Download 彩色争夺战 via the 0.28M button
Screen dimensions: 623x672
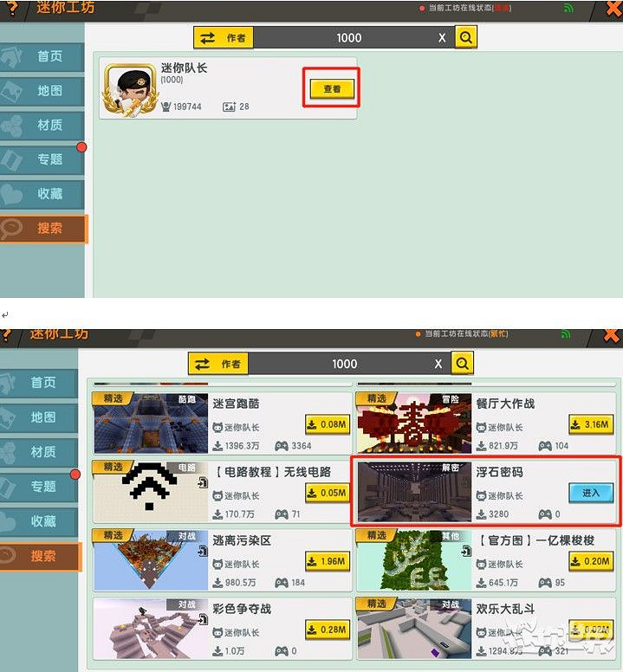(327, 629)
